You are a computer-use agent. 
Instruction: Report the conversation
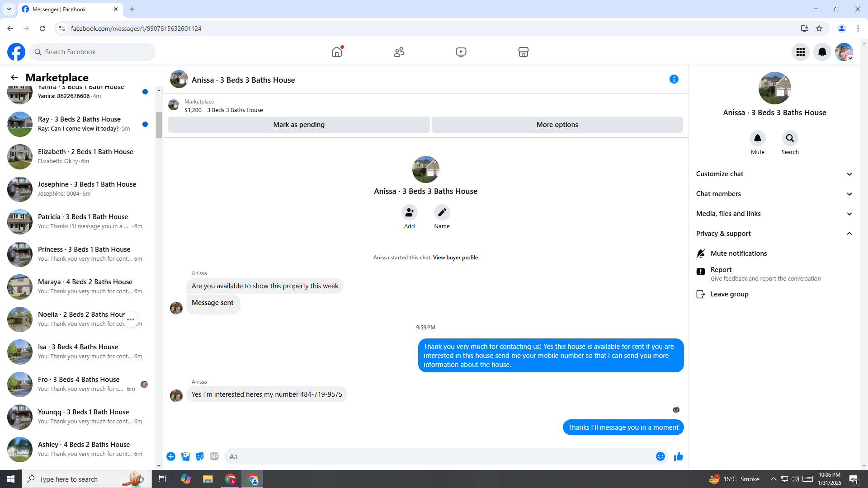point(774,273)
